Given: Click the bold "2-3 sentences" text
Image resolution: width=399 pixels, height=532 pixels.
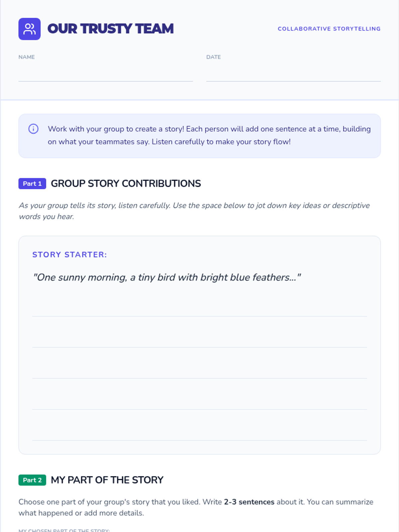Looking at the screenshot, I should coord(249,502).
